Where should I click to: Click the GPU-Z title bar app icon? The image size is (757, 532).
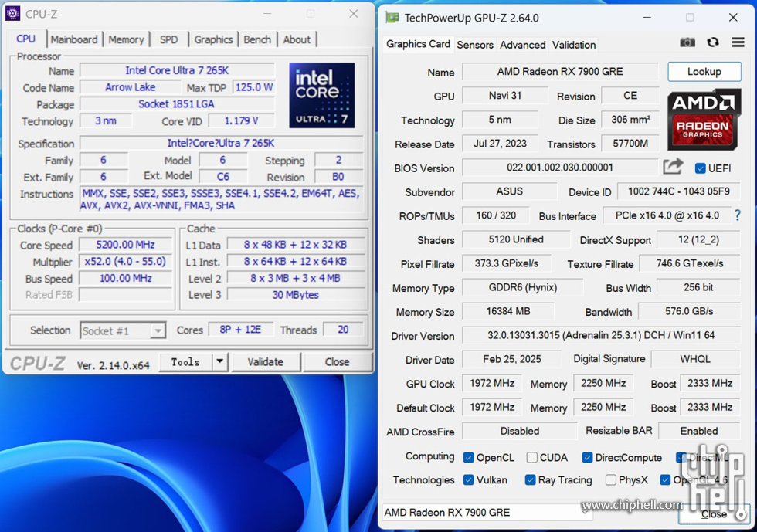pyautogui.click(x=392, y=18)
